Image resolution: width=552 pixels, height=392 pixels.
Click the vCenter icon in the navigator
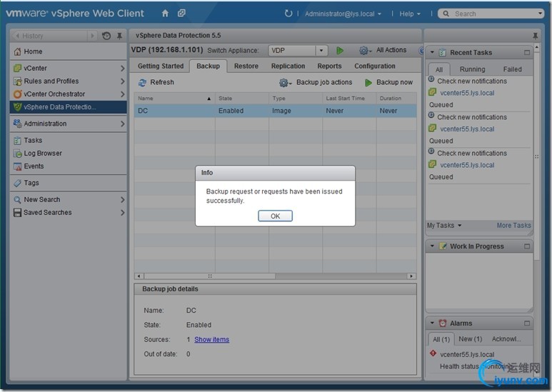(x=17, y=68)
